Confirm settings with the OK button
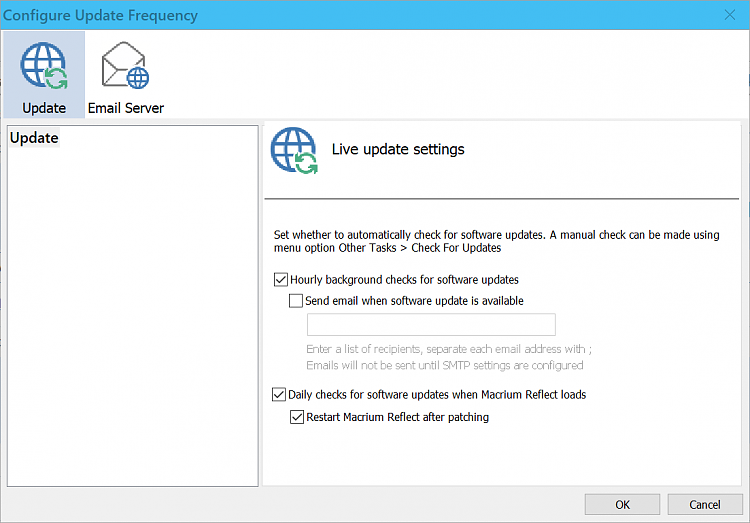This screenshot has width=750, height=523. point(622,504)
